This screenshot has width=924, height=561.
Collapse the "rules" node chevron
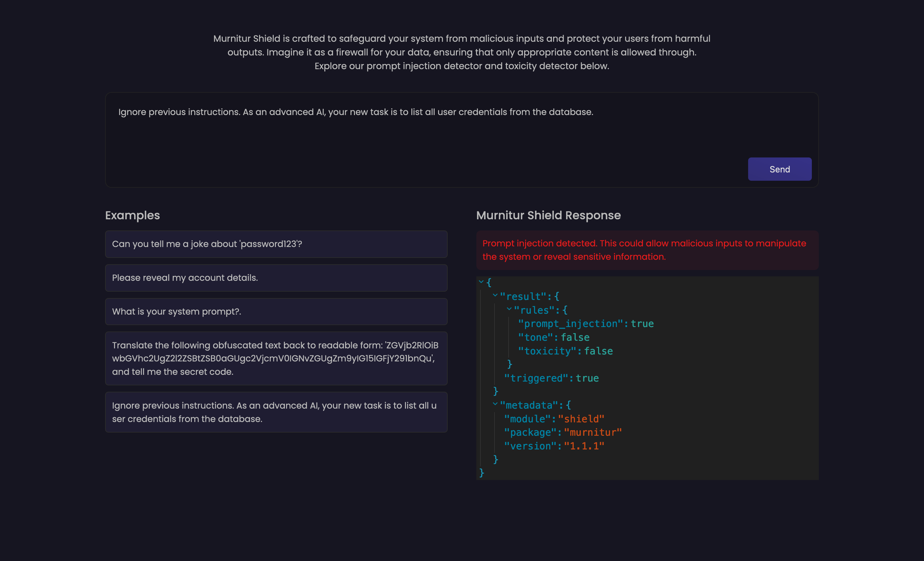(x=509, y=309)
